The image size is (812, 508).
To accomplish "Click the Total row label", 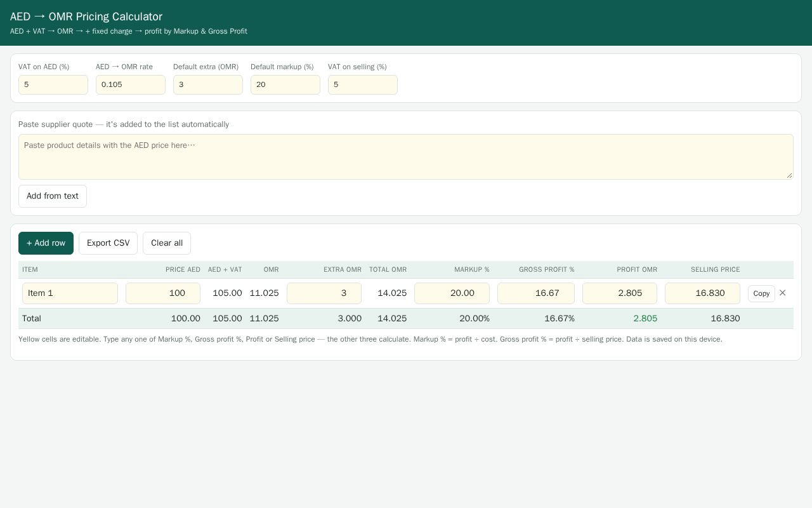I will 32,319.
